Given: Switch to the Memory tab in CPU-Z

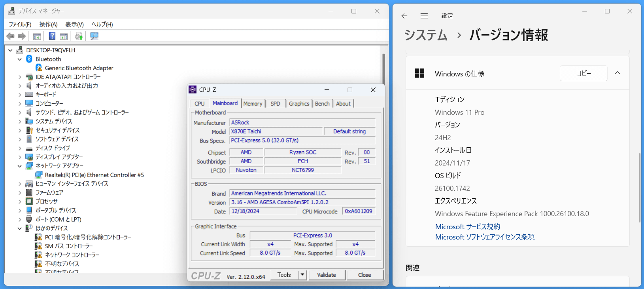Looking at the screenshot, I should point(253,104).
